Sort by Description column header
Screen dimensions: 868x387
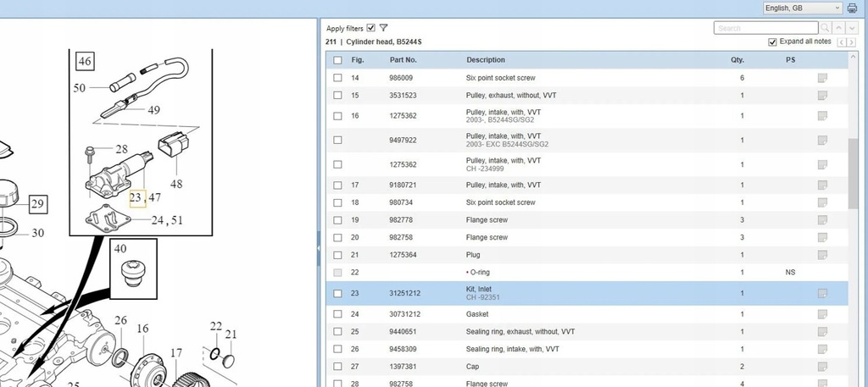485,60
